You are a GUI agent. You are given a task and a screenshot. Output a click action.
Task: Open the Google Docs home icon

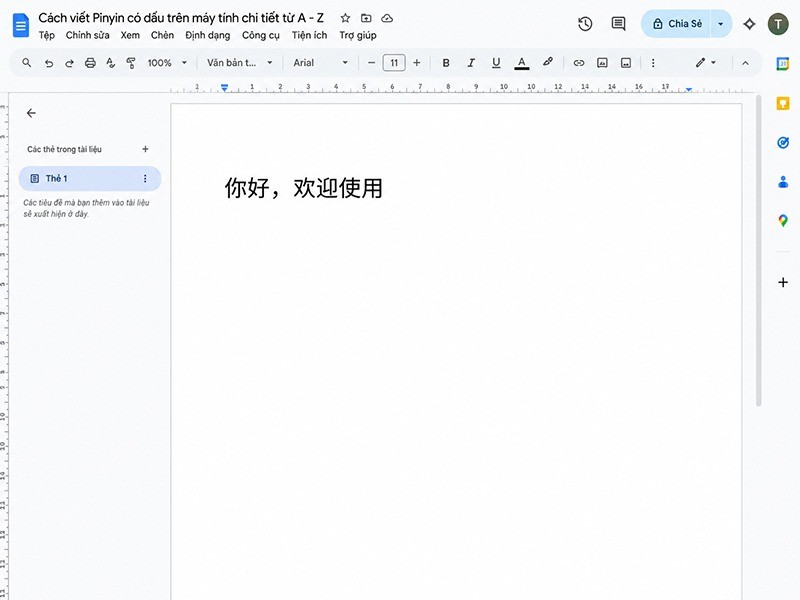pos(20,26)
